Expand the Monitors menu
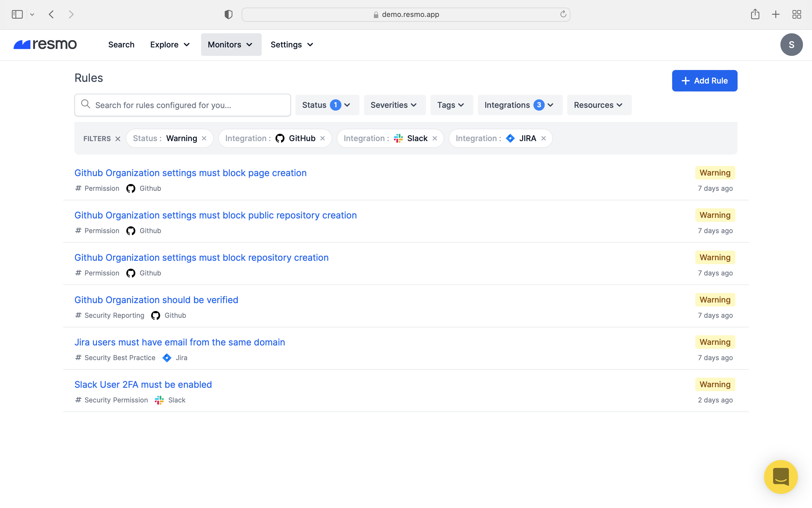 coord(231,45)
